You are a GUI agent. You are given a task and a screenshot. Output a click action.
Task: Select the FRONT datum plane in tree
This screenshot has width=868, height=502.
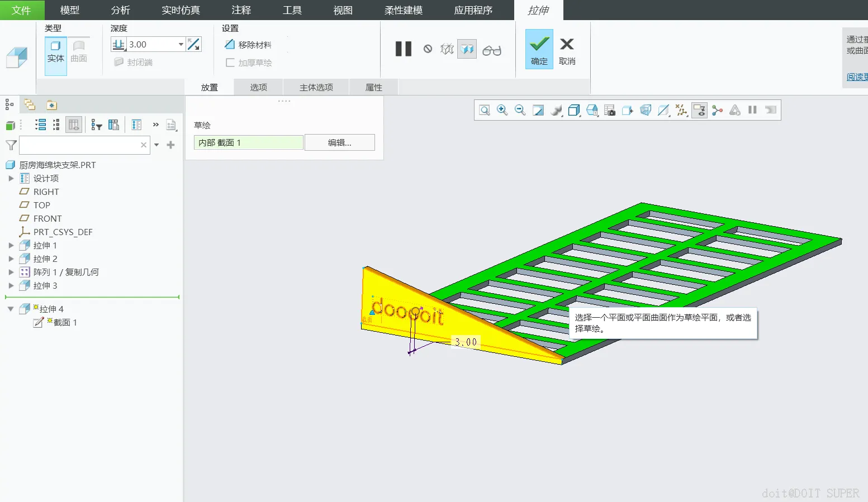click(47, 219)
